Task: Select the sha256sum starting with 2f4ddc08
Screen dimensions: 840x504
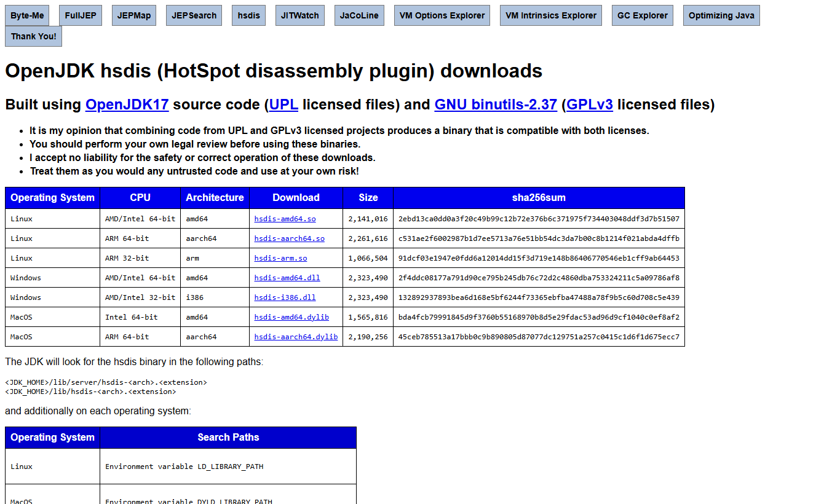Action: 539,278
